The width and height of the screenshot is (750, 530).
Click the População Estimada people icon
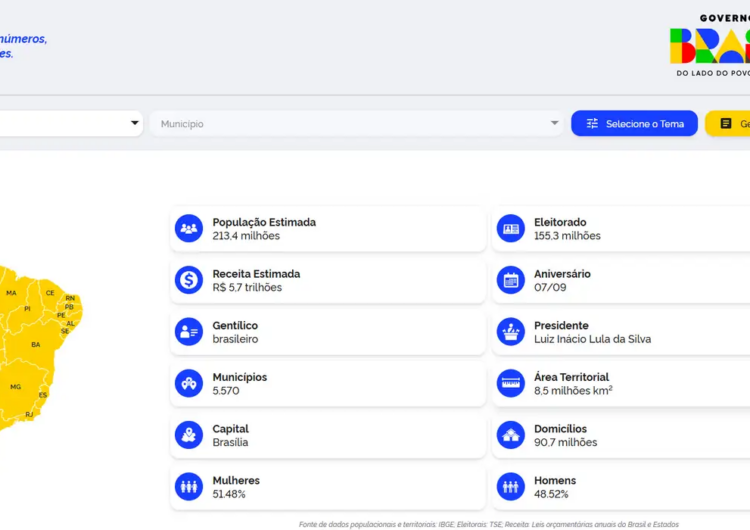pos(189,229)
